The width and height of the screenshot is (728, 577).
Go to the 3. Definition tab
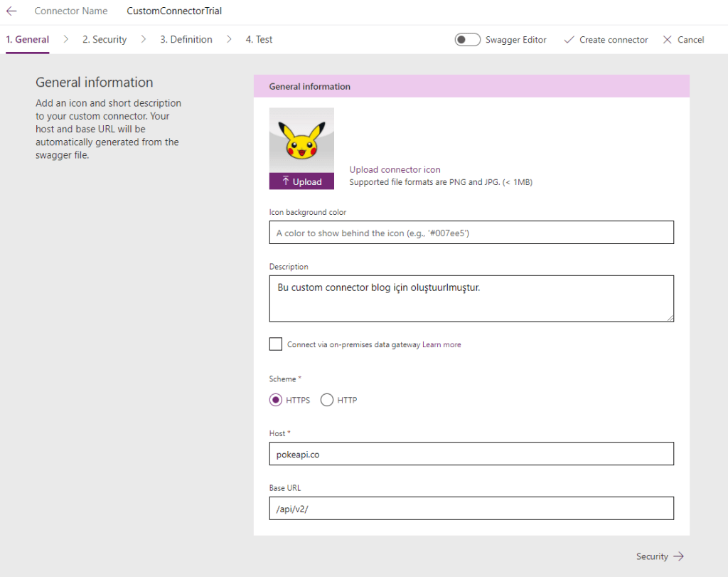(x=186, y=40)
